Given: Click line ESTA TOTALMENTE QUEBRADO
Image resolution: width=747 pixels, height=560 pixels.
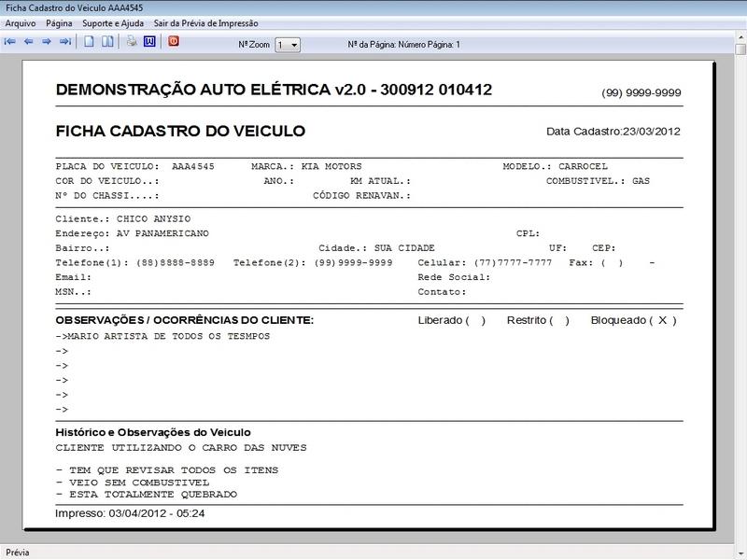Looking at the screenshot, I should pyautogui.click(x=153, y=495).
